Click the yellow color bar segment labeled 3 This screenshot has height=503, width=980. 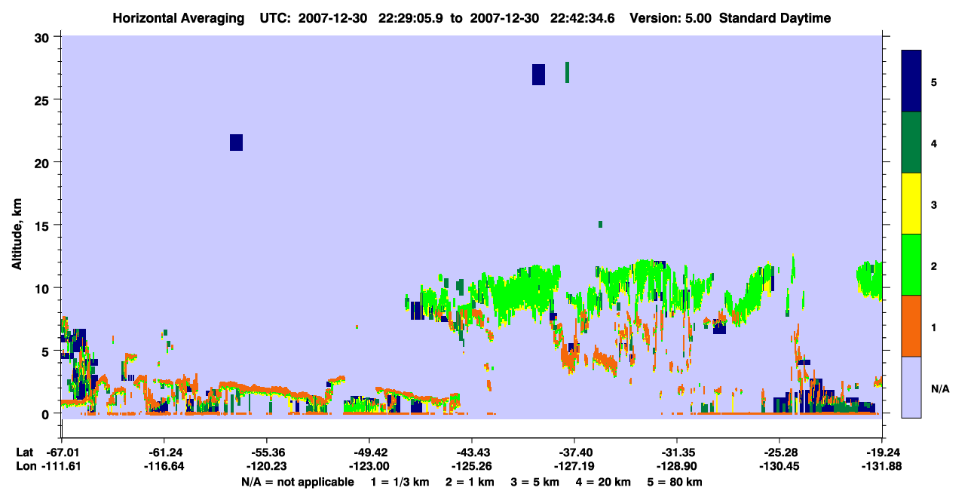[911, 204]
